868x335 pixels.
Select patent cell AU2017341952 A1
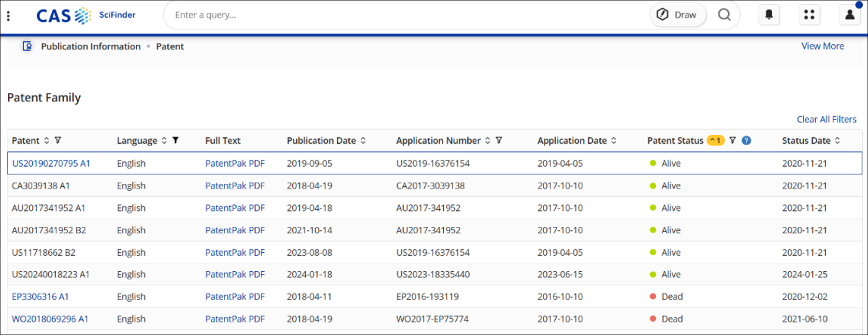(x=48, y=208)
